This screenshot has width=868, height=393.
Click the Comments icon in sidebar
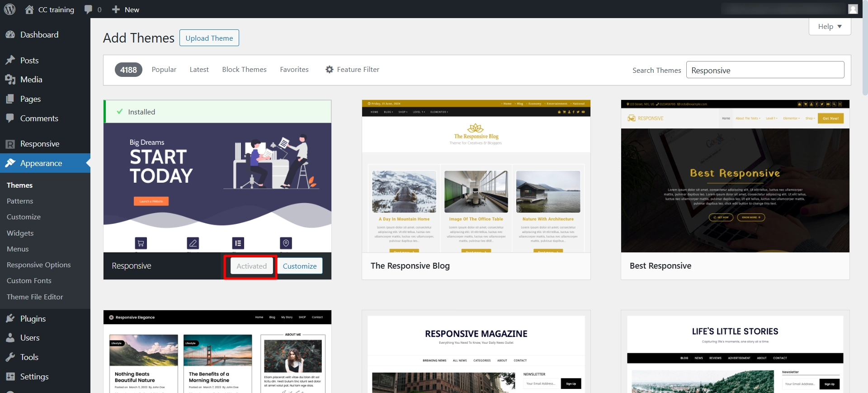[x=10, y=118]
